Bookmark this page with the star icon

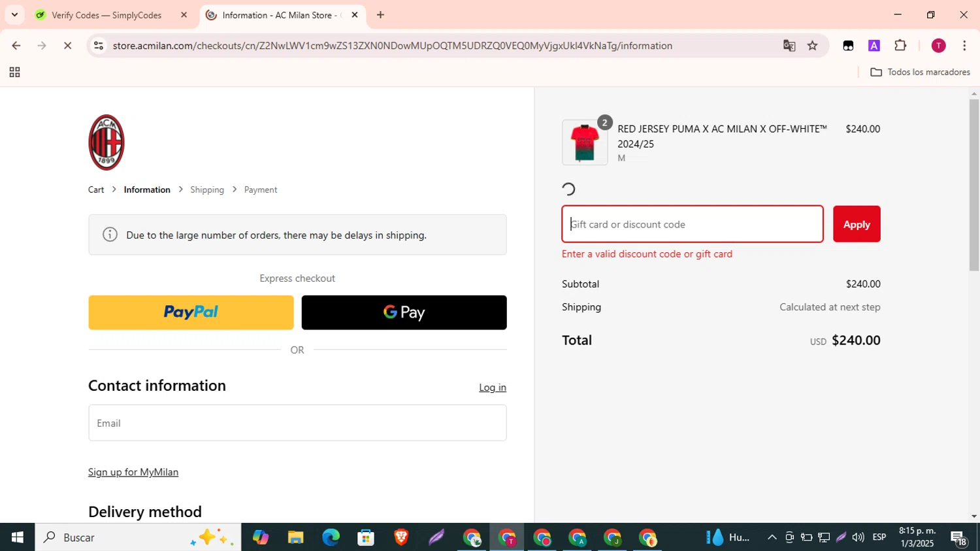click(812, 46)
